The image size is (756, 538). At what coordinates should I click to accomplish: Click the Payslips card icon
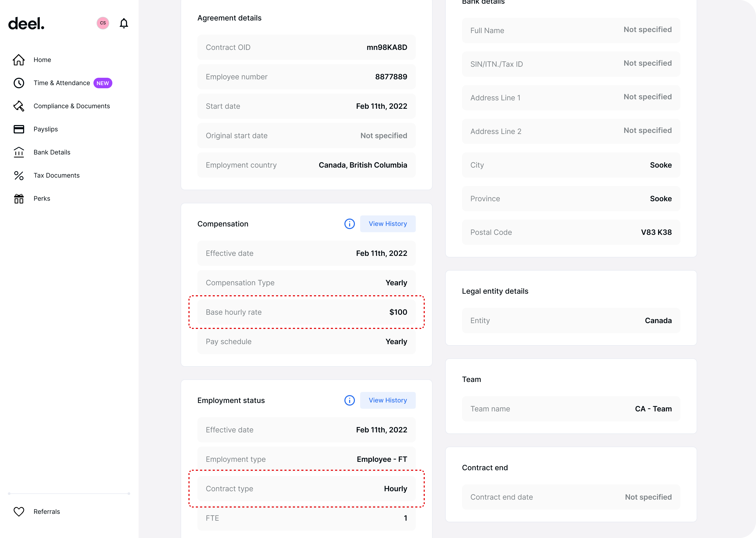(19, 129)
